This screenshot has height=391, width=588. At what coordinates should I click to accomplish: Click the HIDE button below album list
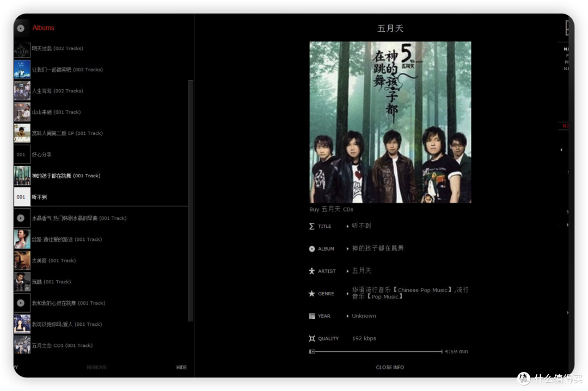[181, 368]
